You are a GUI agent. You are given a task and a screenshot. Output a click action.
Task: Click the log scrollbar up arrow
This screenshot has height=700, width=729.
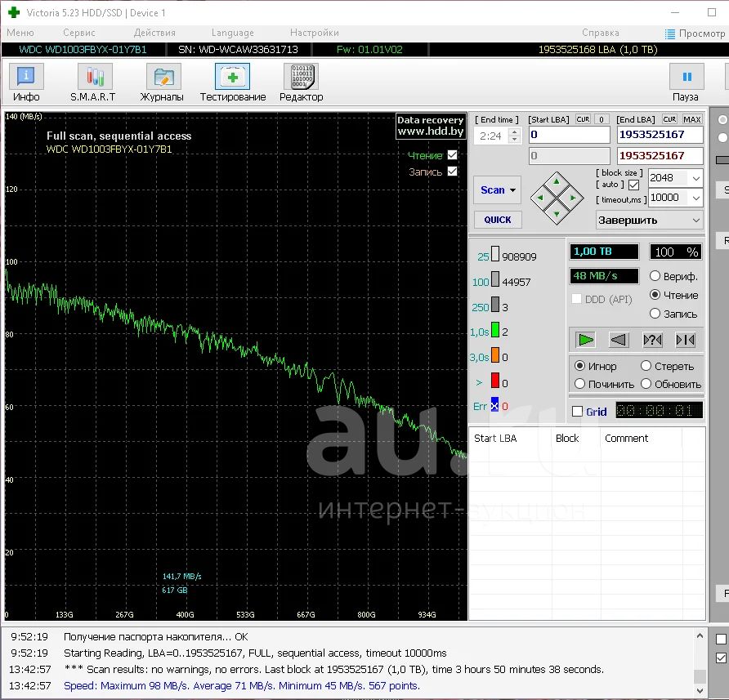point(700,635)
